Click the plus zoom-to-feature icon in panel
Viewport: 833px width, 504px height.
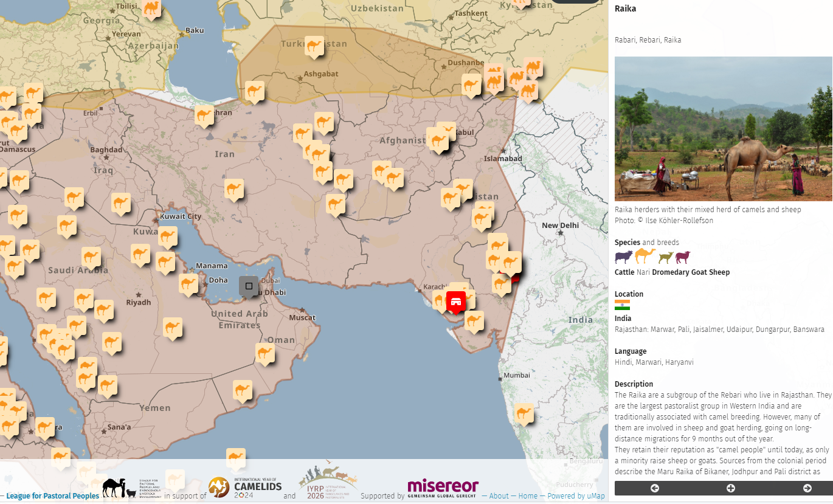(731, 488)
